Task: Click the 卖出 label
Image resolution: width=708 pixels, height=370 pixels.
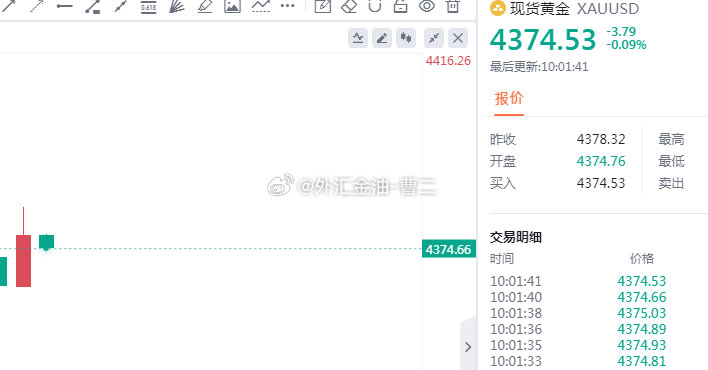Action: (671, 183)
